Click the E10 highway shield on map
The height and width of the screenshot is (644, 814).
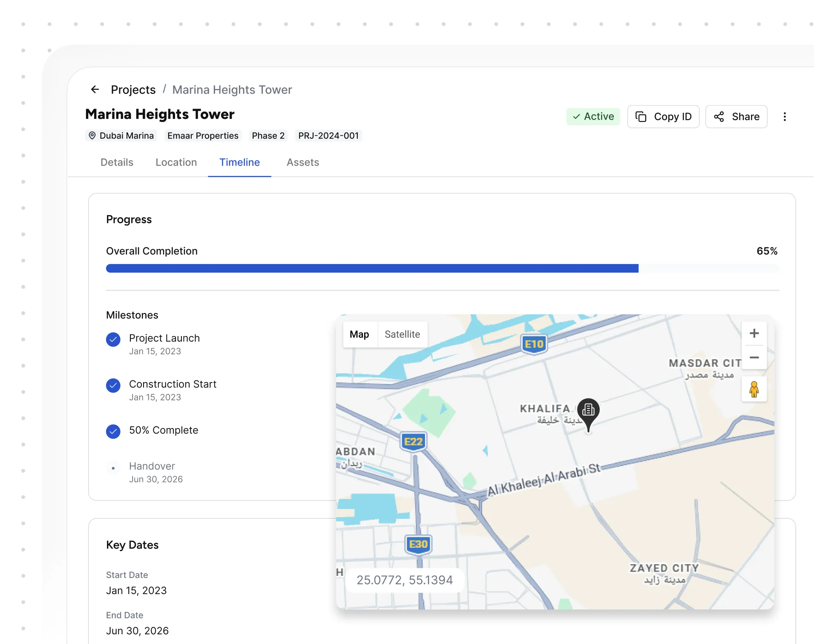click(x=534, y=344)
